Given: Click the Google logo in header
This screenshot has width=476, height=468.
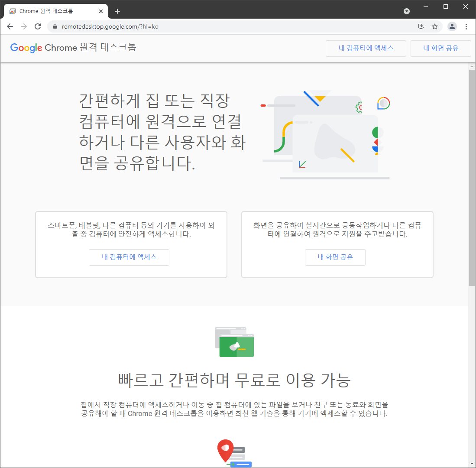Looking at the screenshot, I should coord(26,48).
